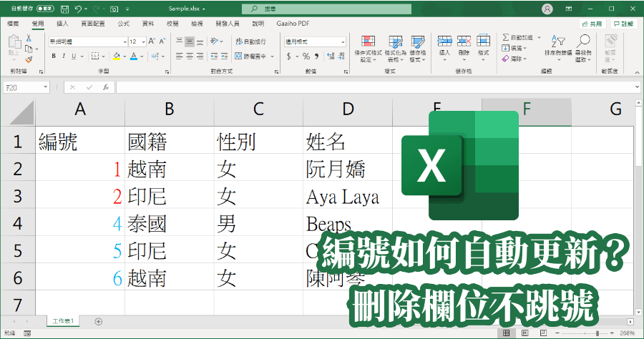Click the Save icon in title bar
The height and width of the screenshot is (339, 644).
click(64, 9)
